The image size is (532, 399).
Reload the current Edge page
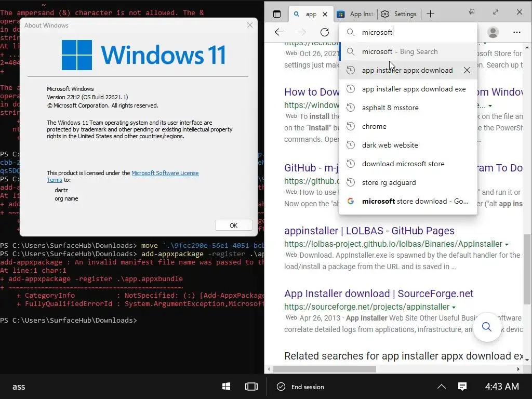(325, 32)
